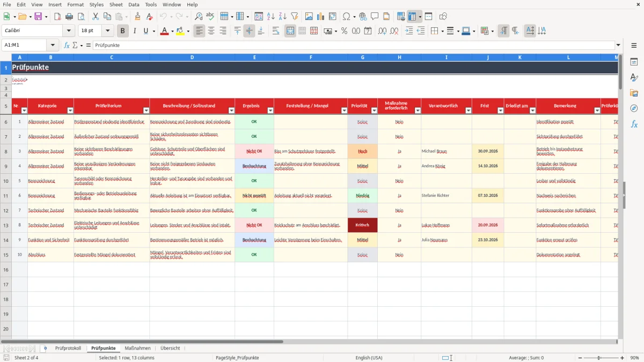Viewport: 644px width, 362px height.
Task: Click the Clear Direct Formatting icon
Action: coord(149,17)
